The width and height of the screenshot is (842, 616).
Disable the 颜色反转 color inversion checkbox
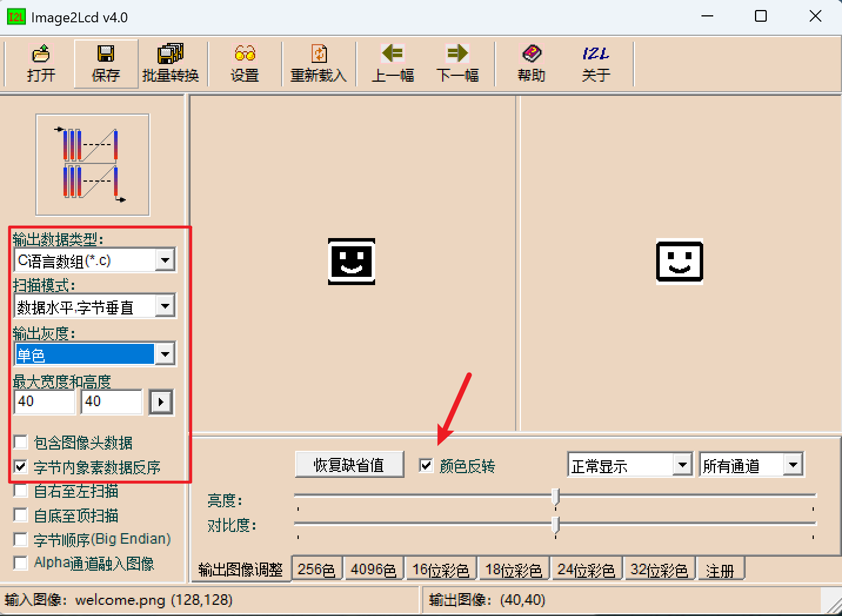(x=425, y=466)
